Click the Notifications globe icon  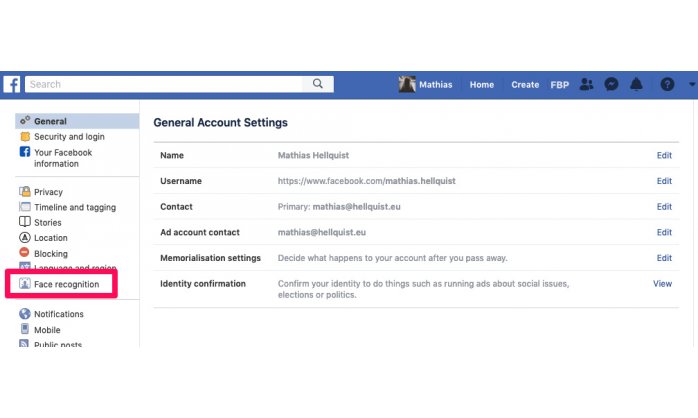coord(25,314)
